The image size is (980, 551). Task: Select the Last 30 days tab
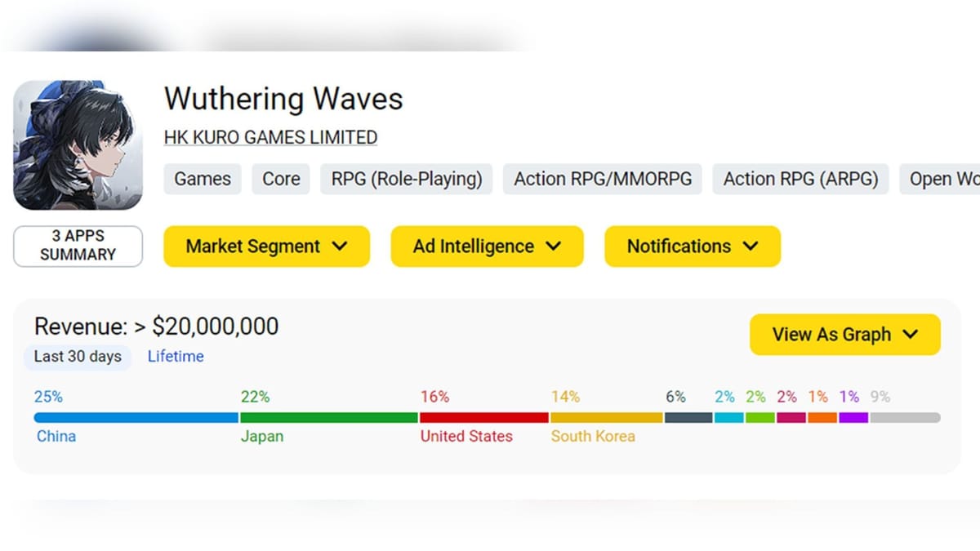[77, 356]
